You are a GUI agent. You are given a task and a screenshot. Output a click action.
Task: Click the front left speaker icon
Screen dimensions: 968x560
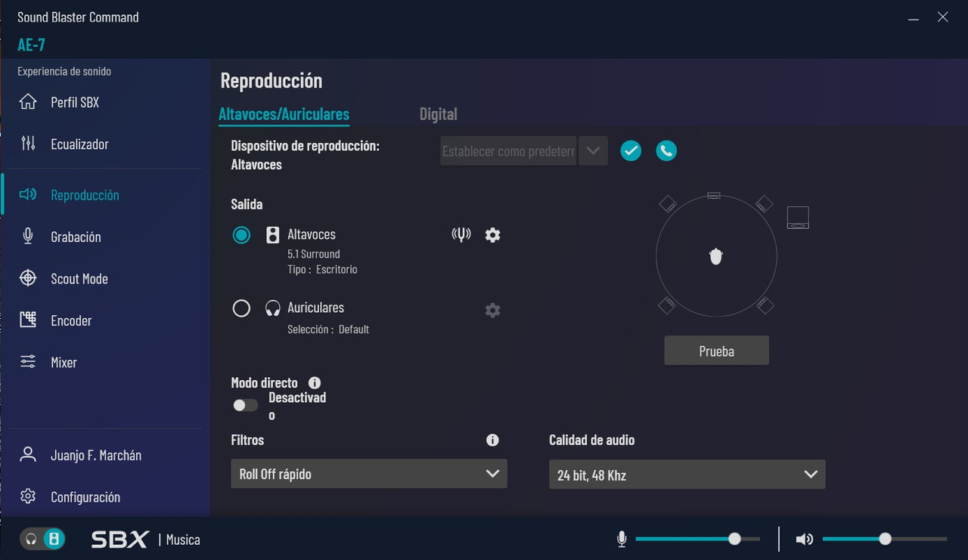coord(667,203)
